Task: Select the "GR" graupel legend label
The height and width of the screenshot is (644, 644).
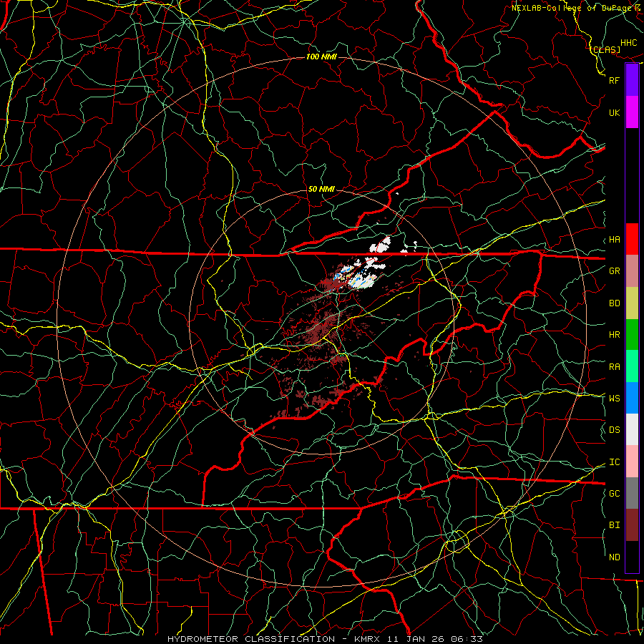Action: pyautogui.click(x=614, y=271)
